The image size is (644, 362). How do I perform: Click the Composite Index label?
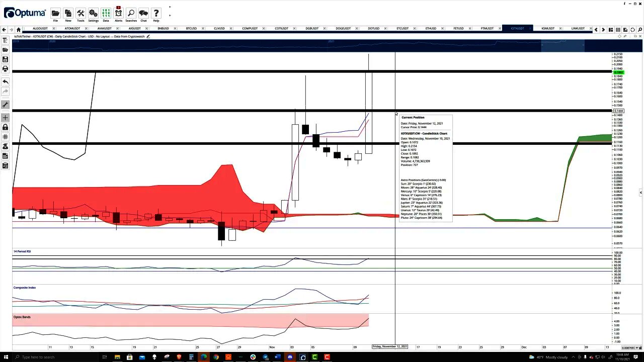pyautogui.click(x=25, y=288)
